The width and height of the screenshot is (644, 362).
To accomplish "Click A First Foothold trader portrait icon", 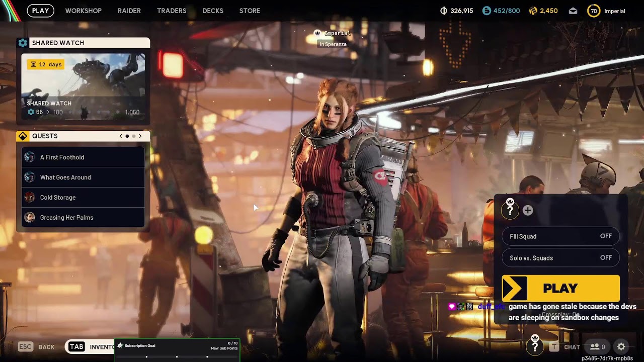I will 30,157.
